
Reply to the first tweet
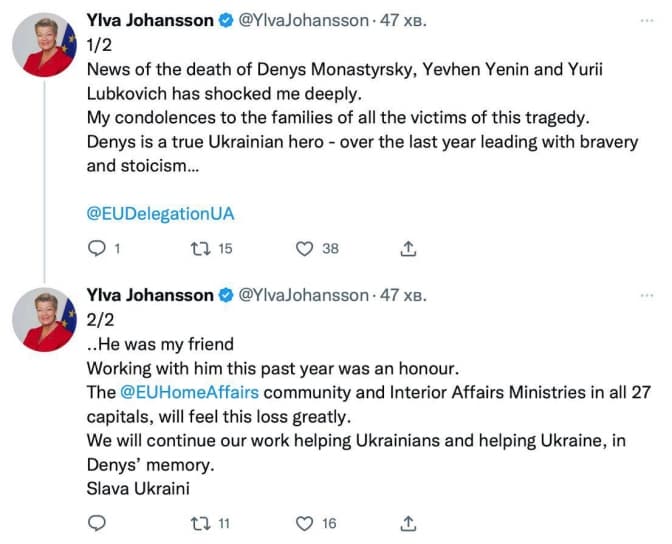98,248
